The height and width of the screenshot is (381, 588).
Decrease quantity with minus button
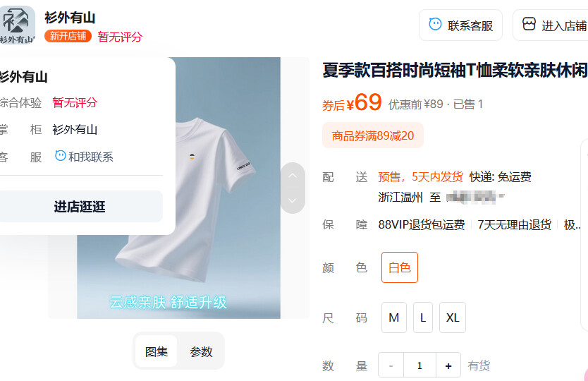tap(391, 365)
